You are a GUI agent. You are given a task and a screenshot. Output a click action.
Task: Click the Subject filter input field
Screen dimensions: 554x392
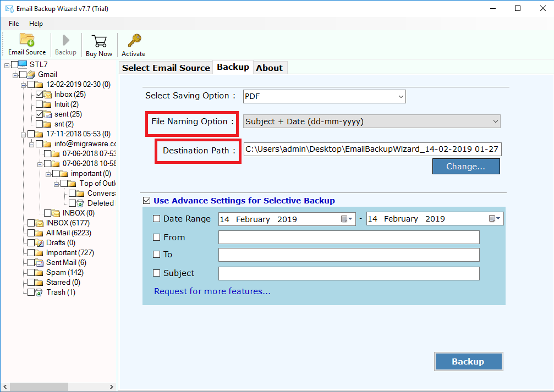[349, 273]
